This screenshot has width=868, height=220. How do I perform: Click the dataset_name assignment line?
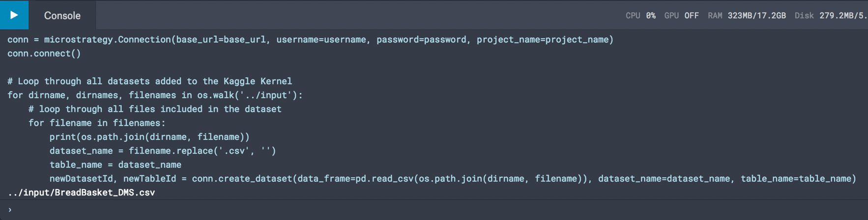pyautogui.click(x=163, y=151)
